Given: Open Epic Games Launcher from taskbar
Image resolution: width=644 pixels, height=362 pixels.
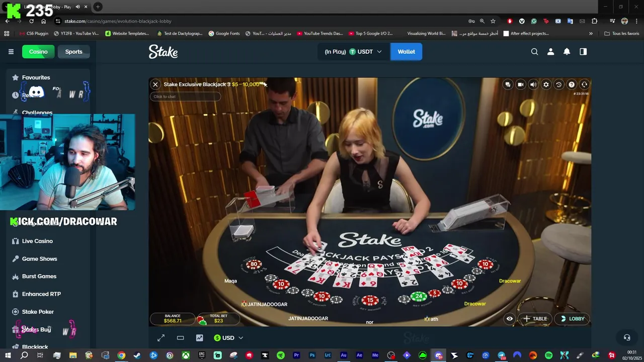Looking at the screenshot, I should 202,355.
